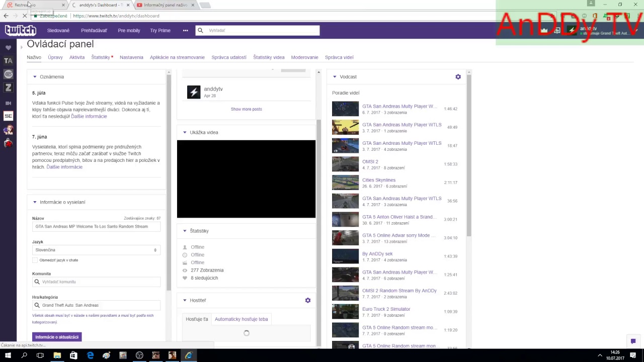This screenshot has width=644, height=362.
Task: Click the magnifier icon in Twitch search
Action: coord(200,30)
